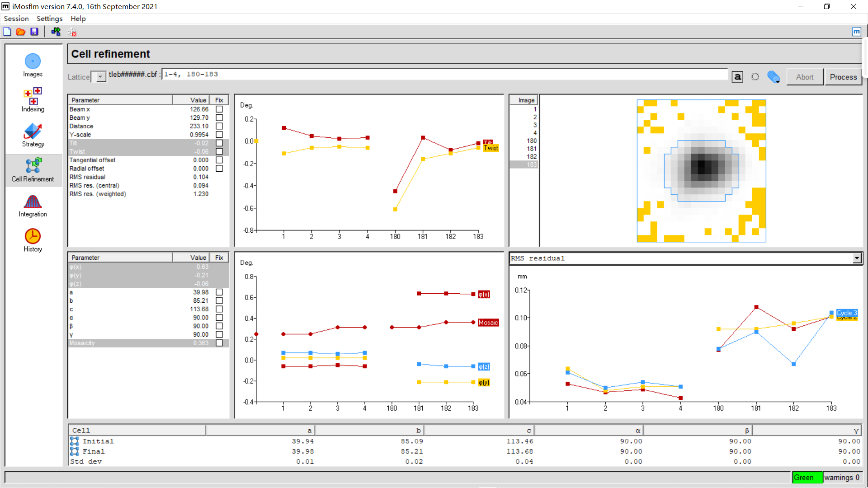This screenshot has width=868, height=488.
Task: Click the open session folder icon
Action: pyautogui.click(x=21, y=32)
